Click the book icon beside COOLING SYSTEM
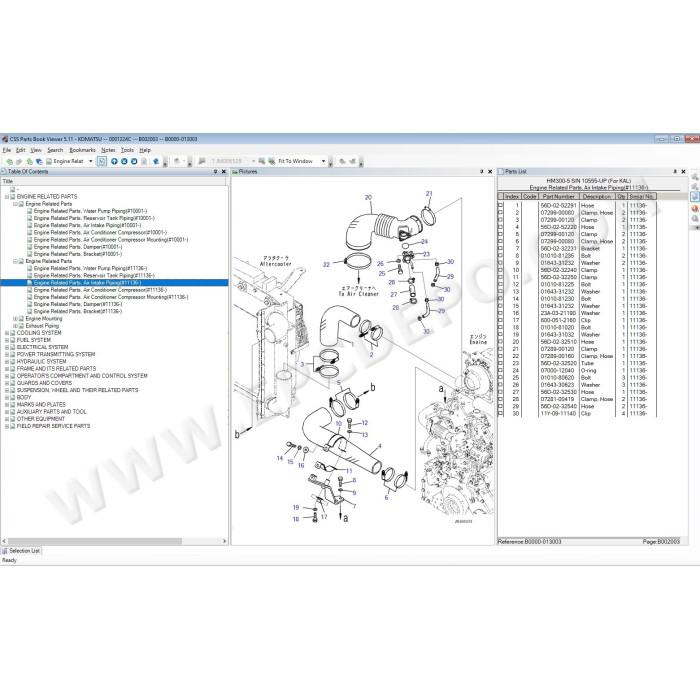The image size is (700, 700). pos(13,333)
